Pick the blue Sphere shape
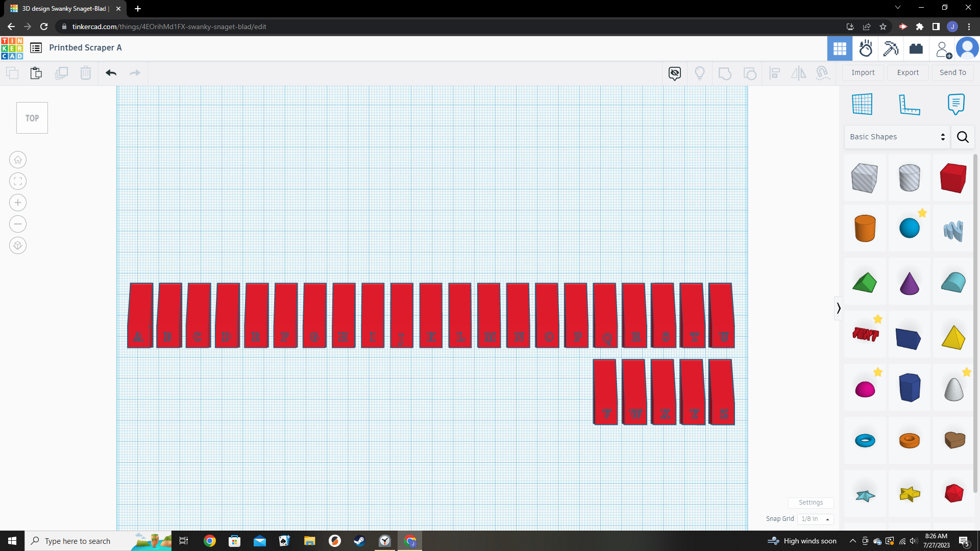This screenshot has width=980, height=551. 909,228
